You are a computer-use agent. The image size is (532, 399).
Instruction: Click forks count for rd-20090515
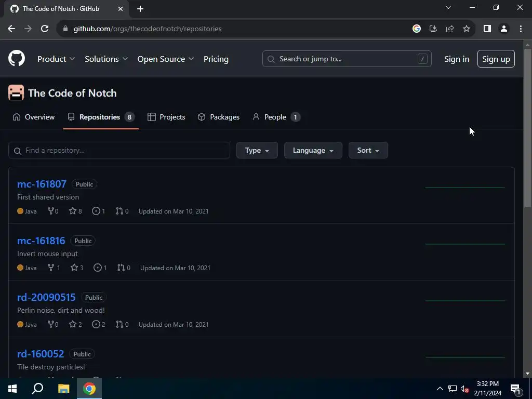pos(53,324)
